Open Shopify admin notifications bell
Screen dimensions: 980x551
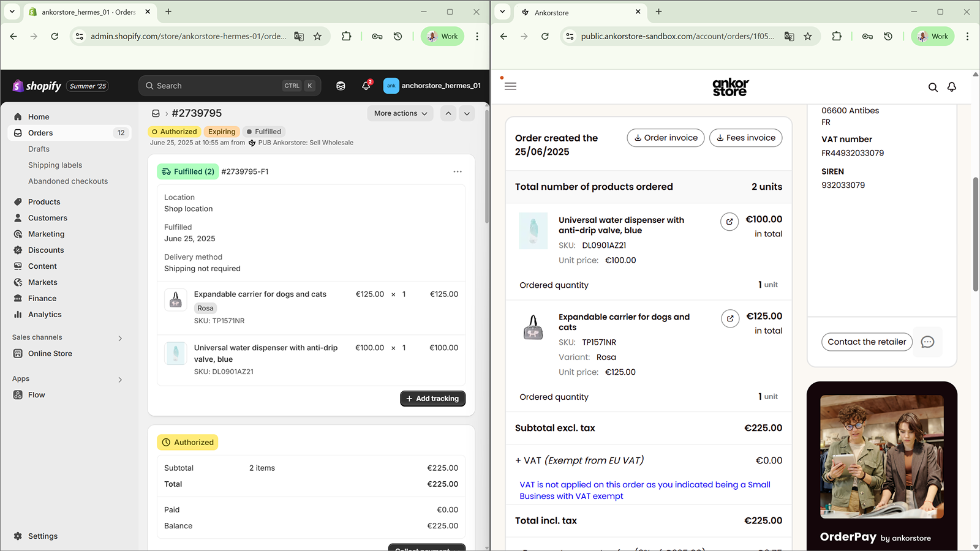click(x=366, y=86)
